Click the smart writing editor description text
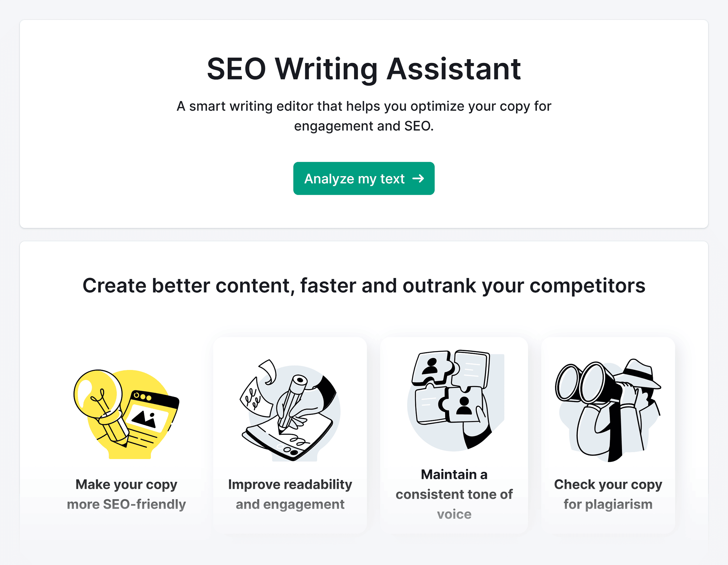This screenshot has width=728, height=565. 363,116
